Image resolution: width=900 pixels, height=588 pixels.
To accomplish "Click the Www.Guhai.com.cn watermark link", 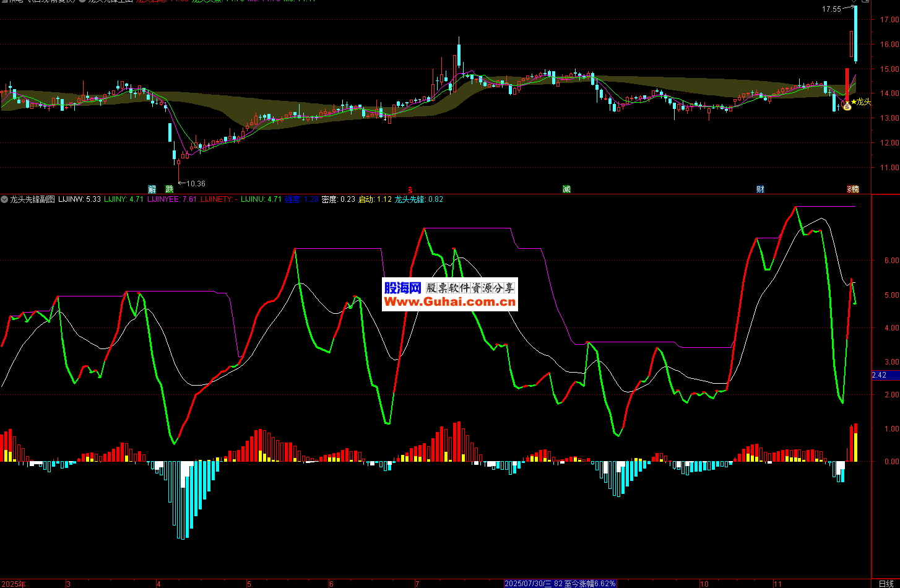I will [x=449, y=302].
